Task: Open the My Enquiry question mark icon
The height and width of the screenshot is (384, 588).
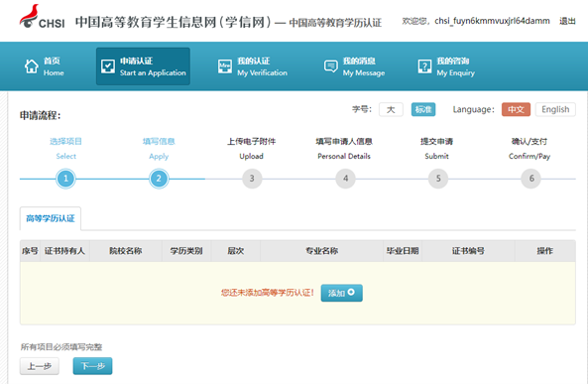Action: tap(424, 66)
